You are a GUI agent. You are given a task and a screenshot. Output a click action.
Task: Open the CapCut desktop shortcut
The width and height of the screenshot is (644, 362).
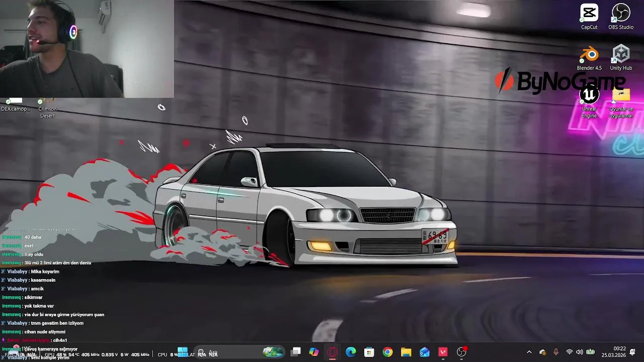tap(589, 17)
